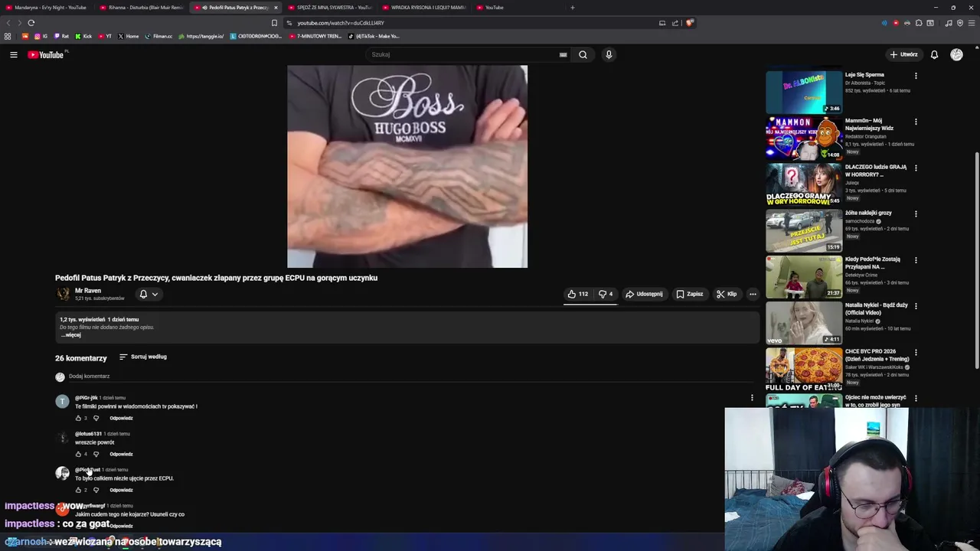
Task: Open the YouTube guide hamburger menu
Action: click(13, 54)
